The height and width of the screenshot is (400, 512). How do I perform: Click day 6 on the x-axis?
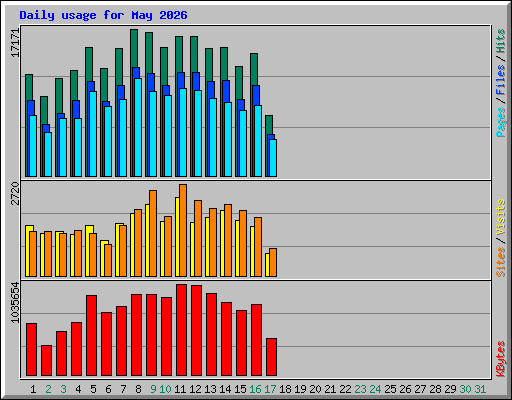tap(108, 389)
